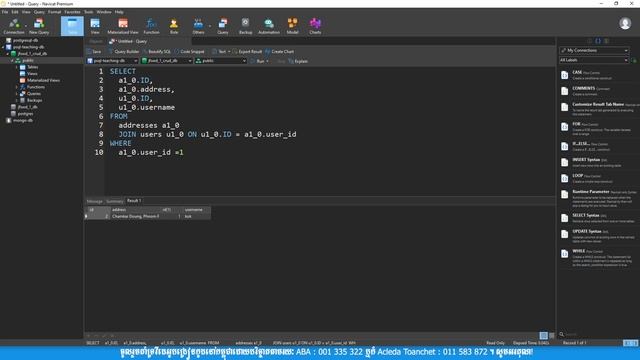Click the Runtime Parameter snippet icon

pos(564,194)
